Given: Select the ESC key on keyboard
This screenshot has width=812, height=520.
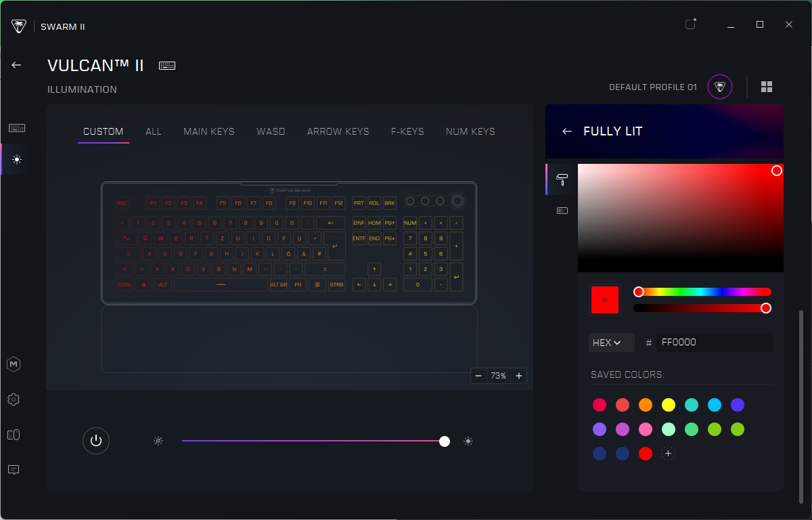Looking at the screenshot, I should tap(122, 202).
